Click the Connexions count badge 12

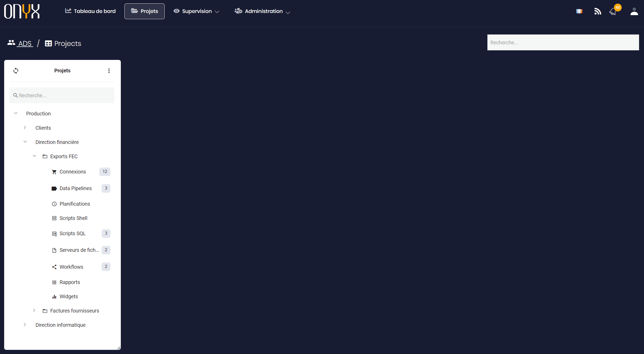[x=105, y=172]
